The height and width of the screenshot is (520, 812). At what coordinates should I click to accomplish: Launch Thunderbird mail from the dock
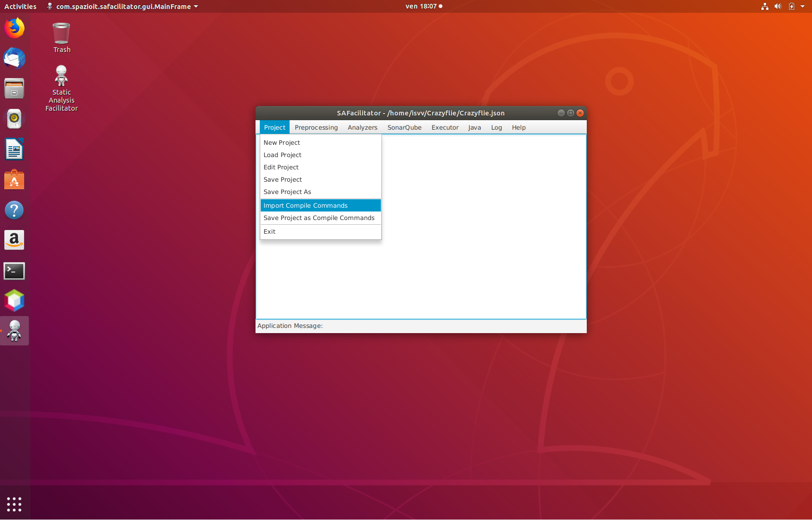[x=14, y=59]
